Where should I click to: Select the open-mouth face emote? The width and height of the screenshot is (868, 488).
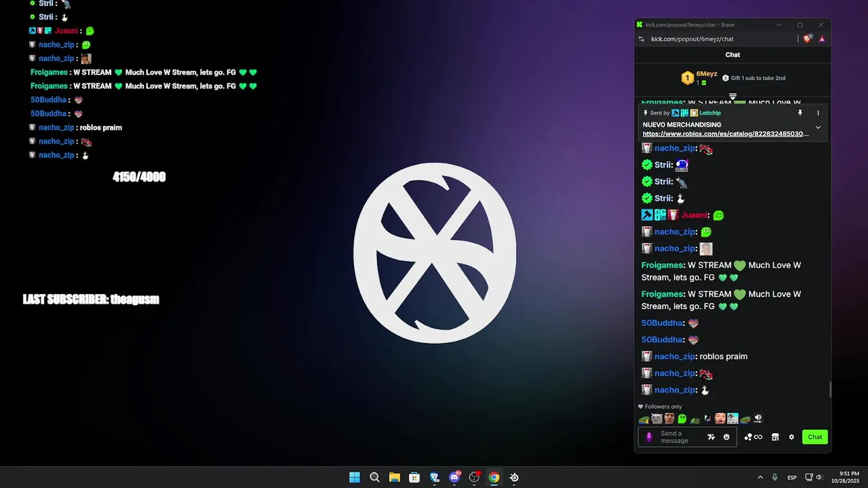point(720,419)
